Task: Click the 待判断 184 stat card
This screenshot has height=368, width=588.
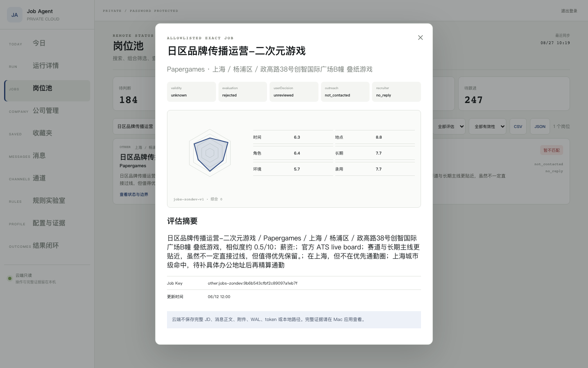Action: [134, 94]
